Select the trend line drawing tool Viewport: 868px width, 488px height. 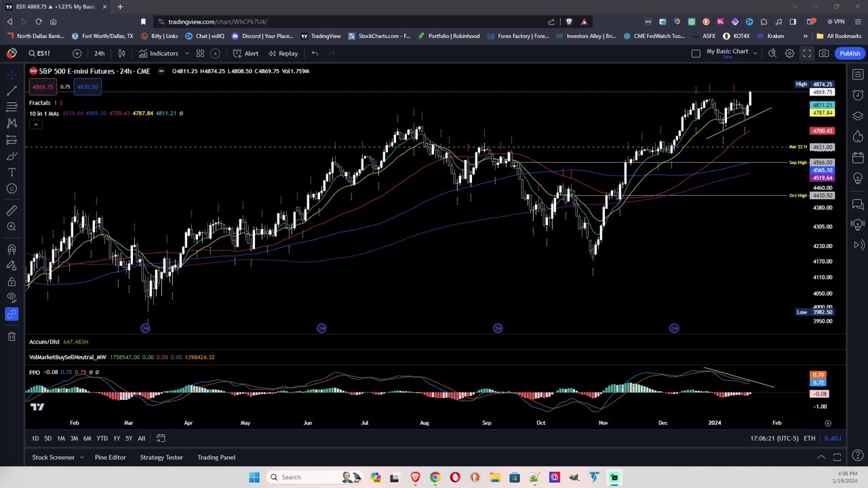coord(12,90)
